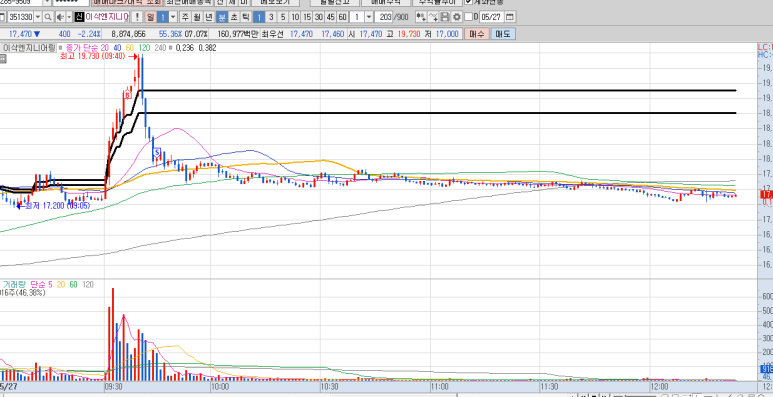Viewport: 773px width, 397px height.
Task: Select the 60-minute interval button
Action: (342, 17)
